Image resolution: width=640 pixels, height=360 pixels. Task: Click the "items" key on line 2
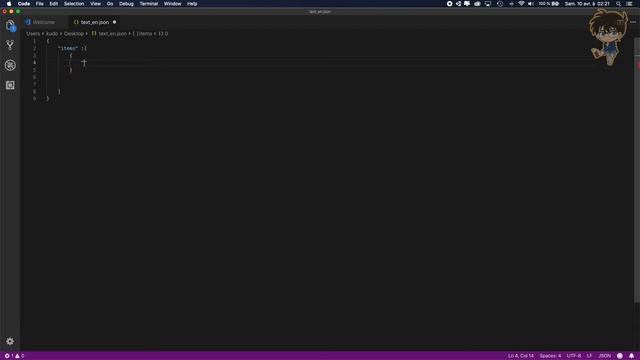tap(68, 48)
